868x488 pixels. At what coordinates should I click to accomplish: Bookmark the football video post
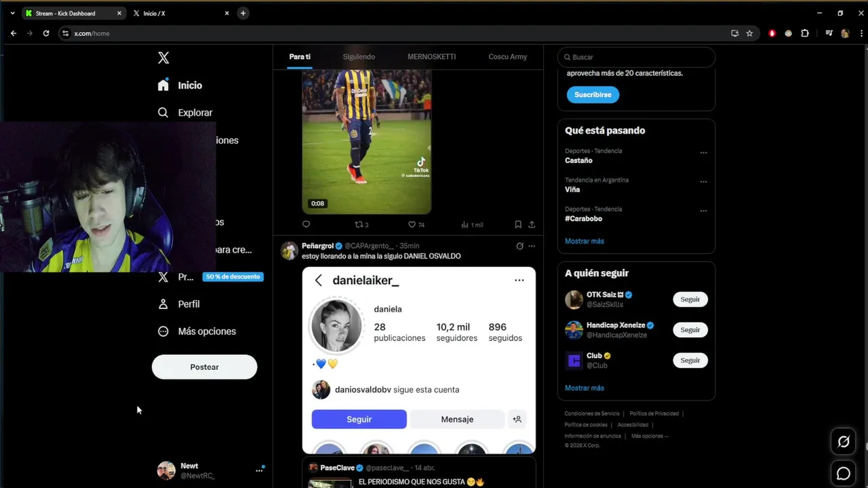518,224
